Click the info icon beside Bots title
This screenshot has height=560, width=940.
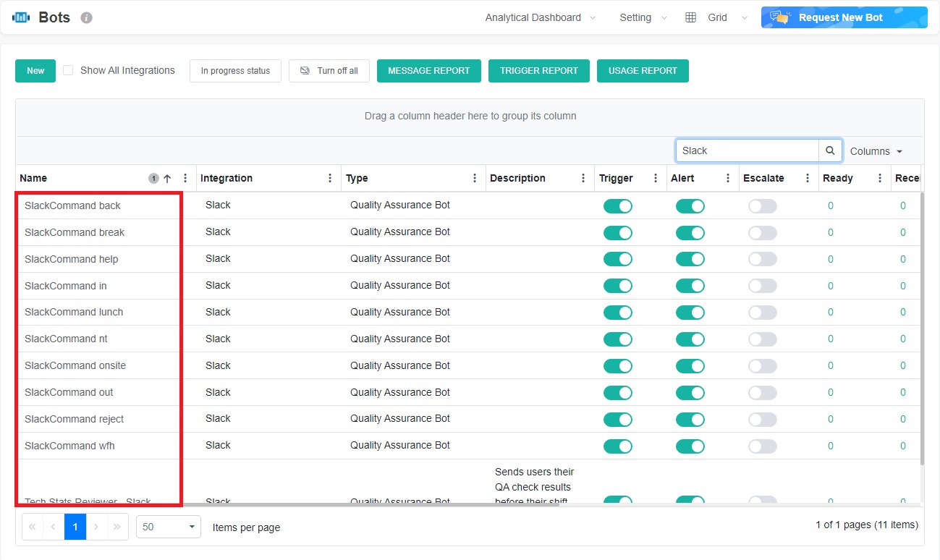point(86,17)
